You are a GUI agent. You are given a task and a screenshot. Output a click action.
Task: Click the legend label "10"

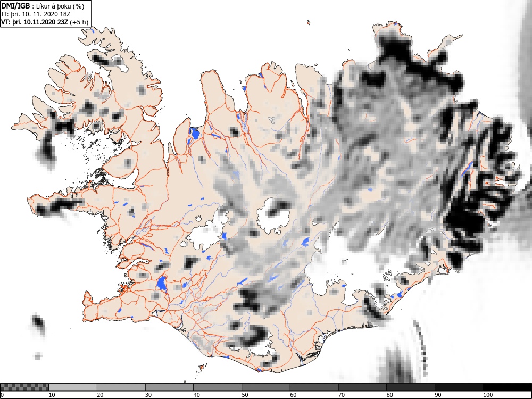(x=52, y=395)
